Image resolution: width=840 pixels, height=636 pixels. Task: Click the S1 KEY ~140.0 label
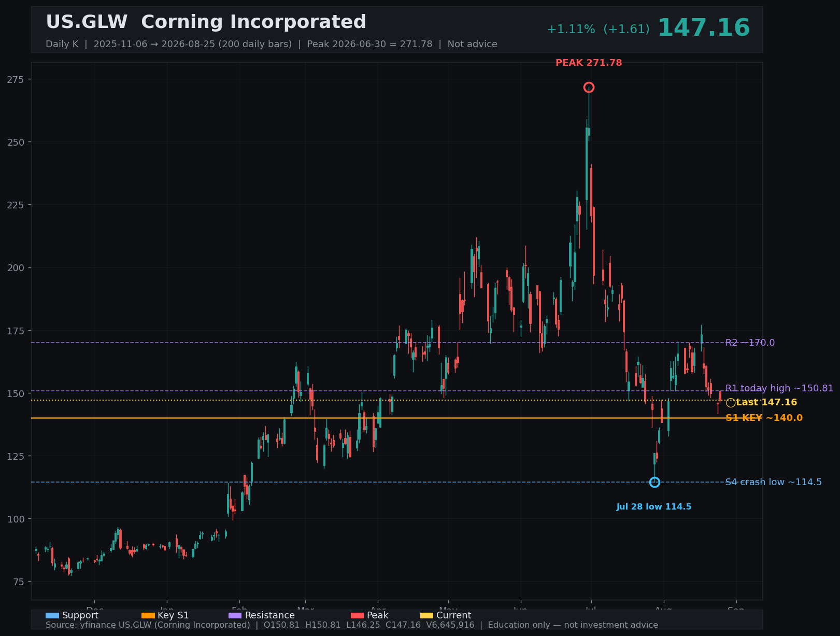[764, 418]
